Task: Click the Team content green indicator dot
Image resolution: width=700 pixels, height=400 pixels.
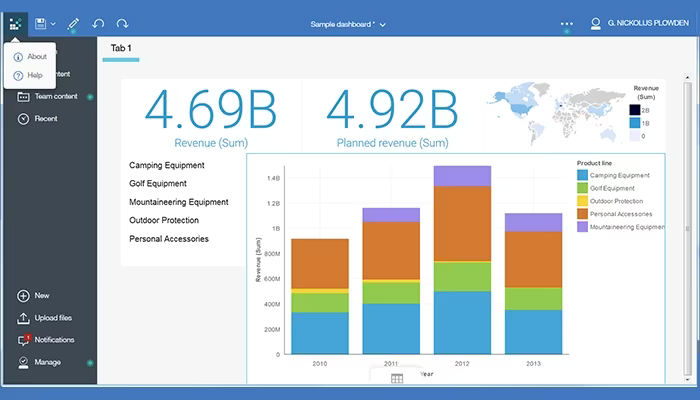Action: point(90,97)
